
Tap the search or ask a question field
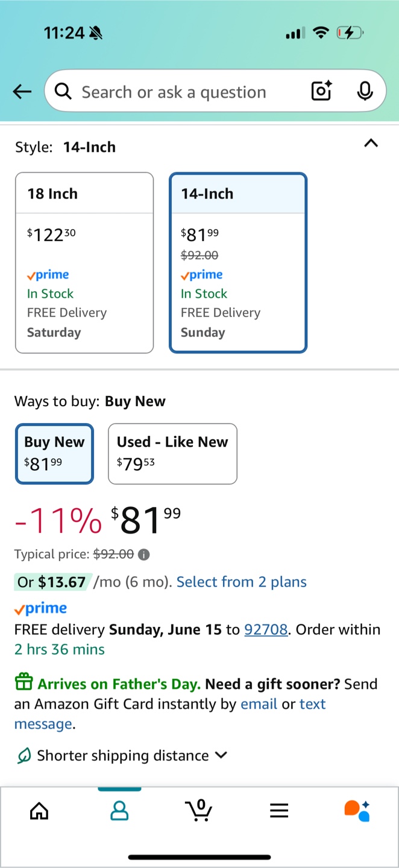(181, 92)
